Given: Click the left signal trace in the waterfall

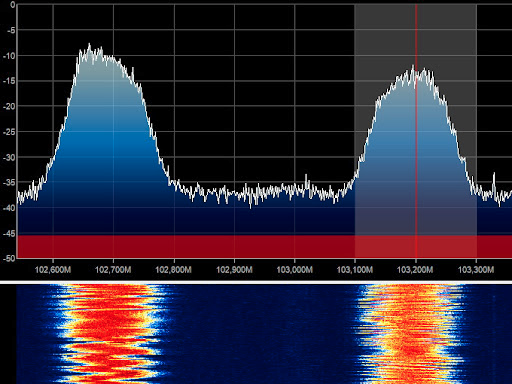Looking at the screenshot, I should point(108,333).
